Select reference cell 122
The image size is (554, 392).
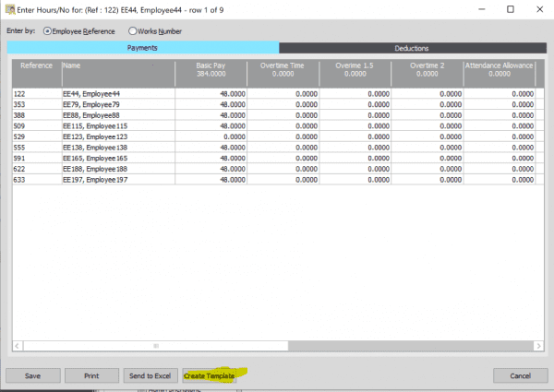click(37, 94)
